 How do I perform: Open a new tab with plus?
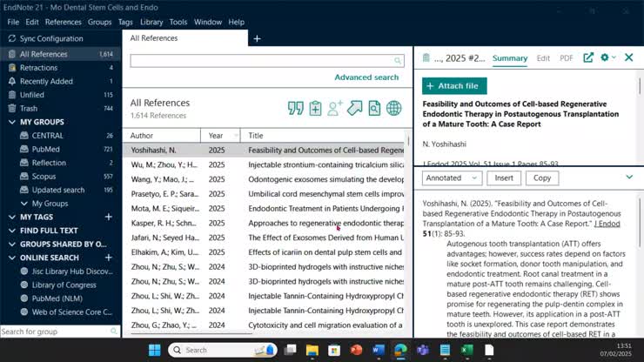pyautogui.click(x=257, y=38)
